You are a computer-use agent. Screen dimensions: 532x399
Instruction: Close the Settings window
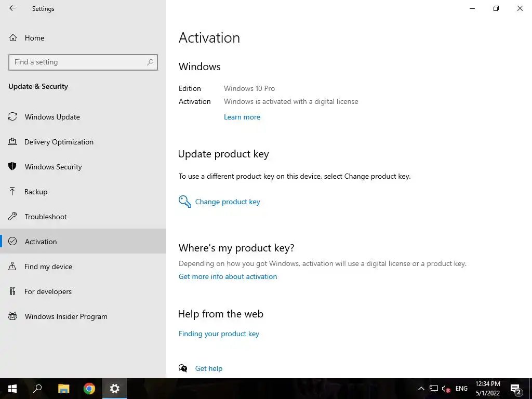click(x=520, y=8)
